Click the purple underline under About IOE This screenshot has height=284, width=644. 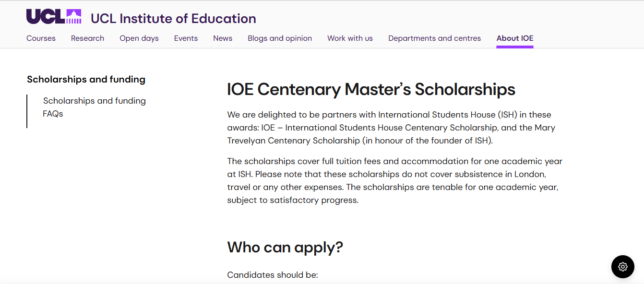click(x=514, y=46)
